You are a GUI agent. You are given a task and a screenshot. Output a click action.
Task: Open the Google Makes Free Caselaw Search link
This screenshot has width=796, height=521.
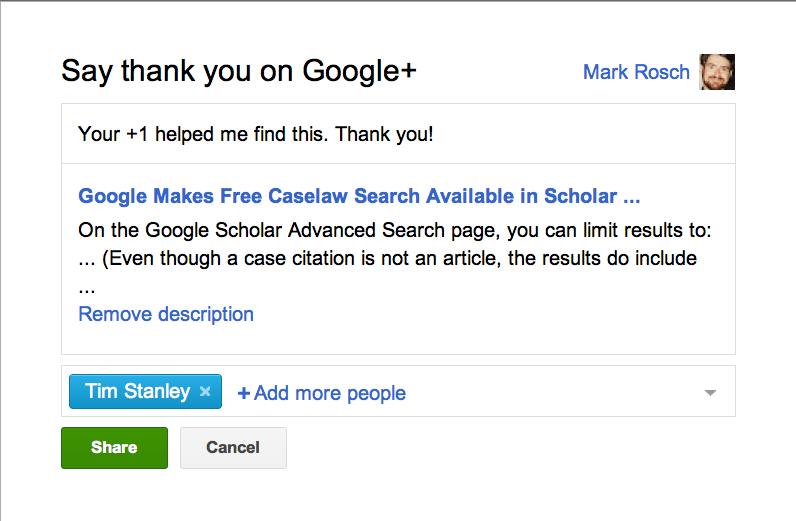(359, 196)
